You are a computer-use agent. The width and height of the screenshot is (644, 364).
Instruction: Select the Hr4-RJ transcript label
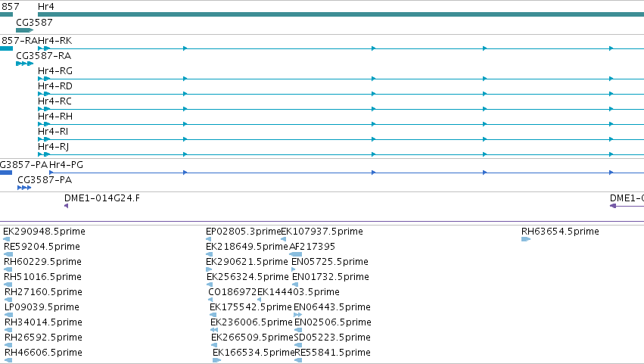click(54, 147)
